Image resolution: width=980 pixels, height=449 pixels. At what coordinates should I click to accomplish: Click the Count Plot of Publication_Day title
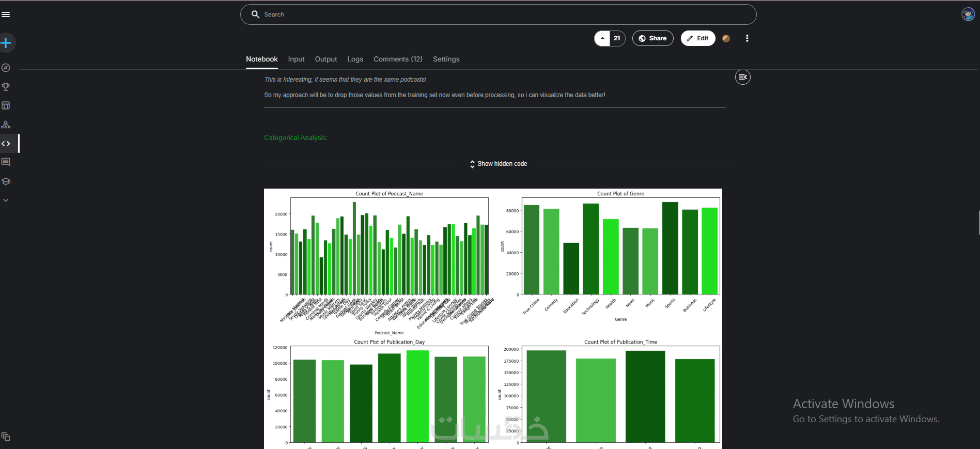tap(389, 342)
